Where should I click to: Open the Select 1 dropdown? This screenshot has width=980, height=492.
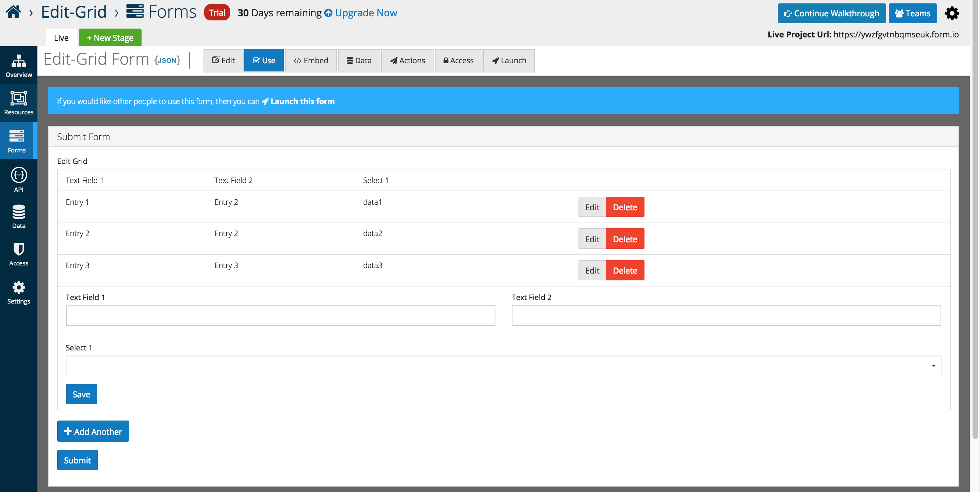[x=504, y=366]
